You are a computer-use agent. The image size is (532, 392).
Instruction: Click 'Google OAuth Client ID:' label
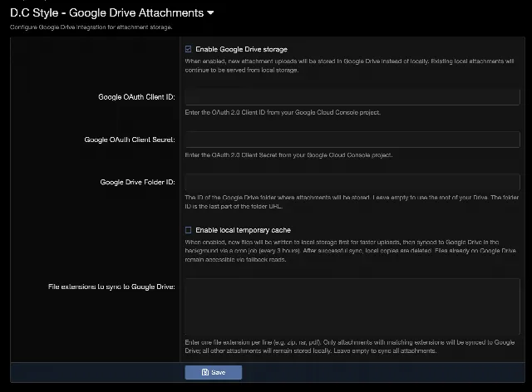pyautogui.click(x=136, y=97)
